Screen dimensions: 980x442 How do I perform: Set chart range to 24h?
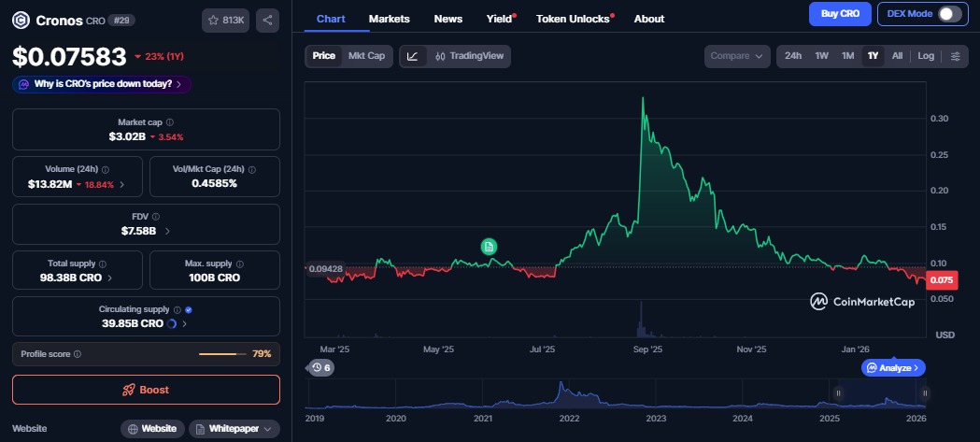793,56
